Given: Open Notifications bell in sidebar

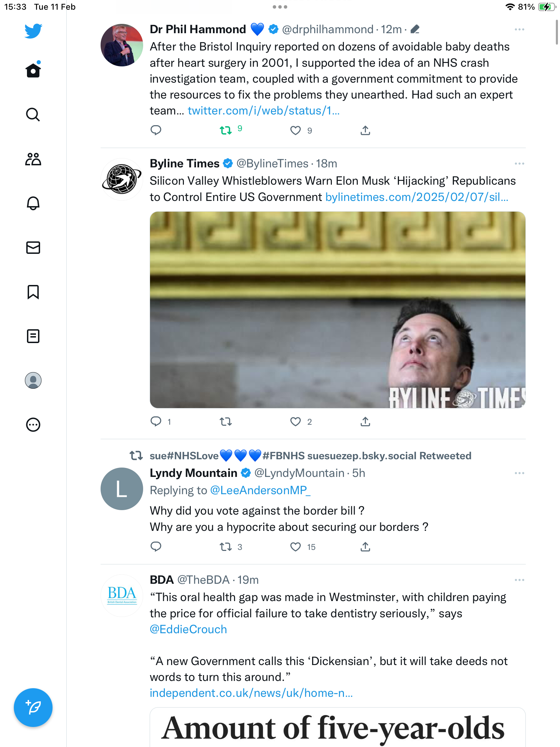Looking at the screenshot, I should coord(33,203).
